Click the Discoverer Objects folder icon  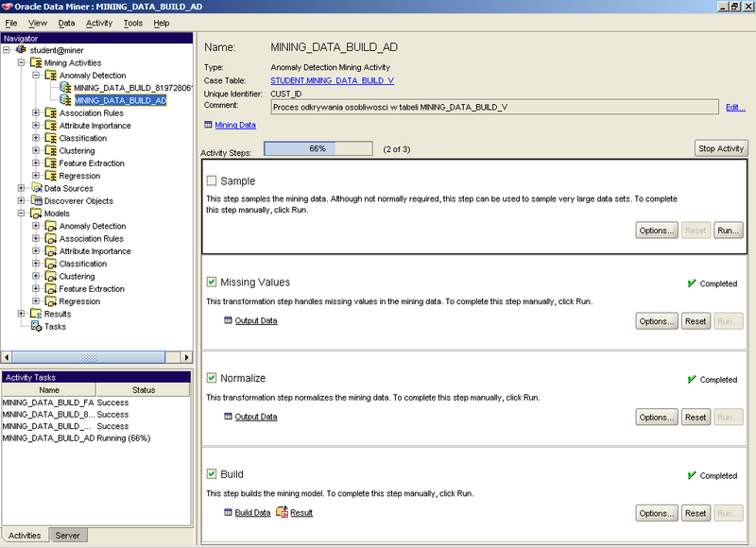point(36,201)
